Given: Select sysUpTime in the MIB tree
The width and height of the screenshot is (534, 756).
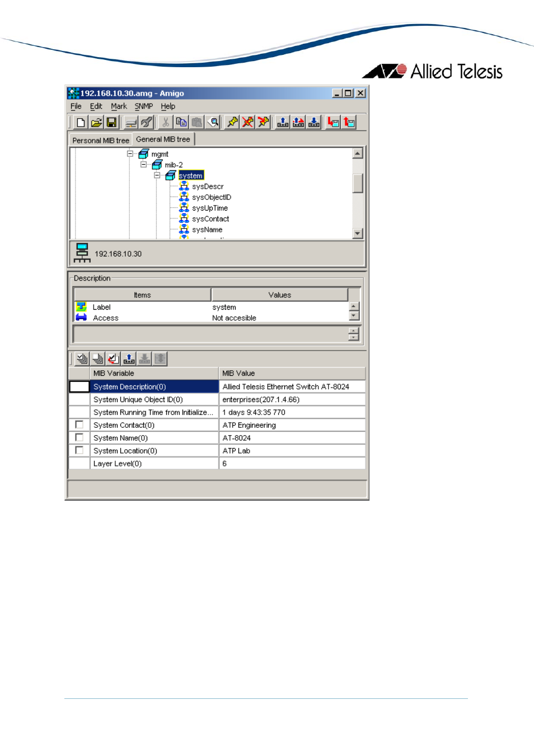Looking at the screenshot, I should point(210,208).
